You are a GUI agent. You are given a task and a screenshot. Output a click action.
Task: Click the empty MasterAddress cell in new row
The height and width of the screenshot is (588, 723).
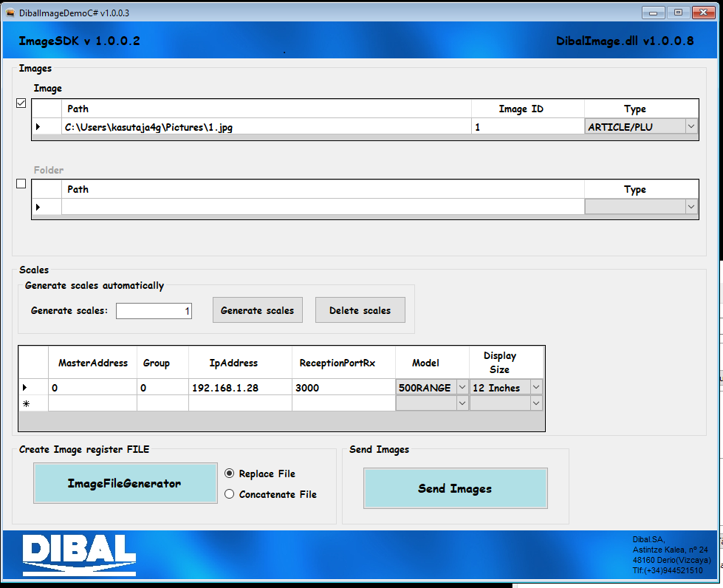tap(92, 403)
